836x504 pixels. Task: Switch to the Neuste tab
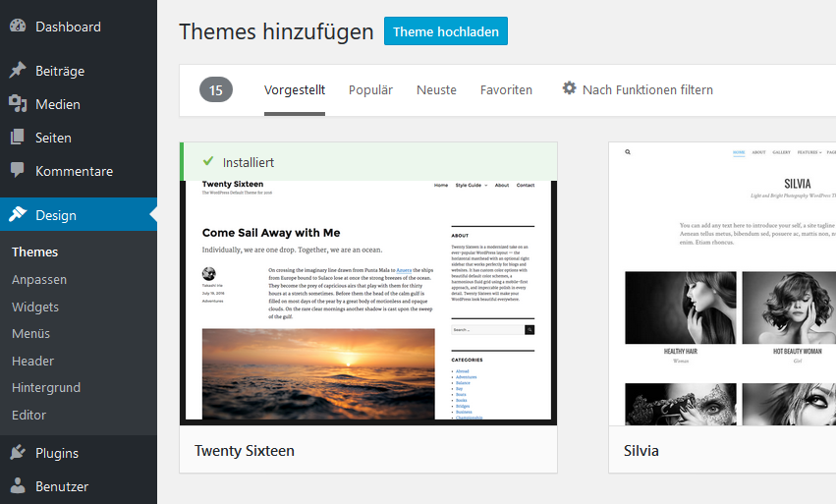pyautogui.click(x=436, y=90)
